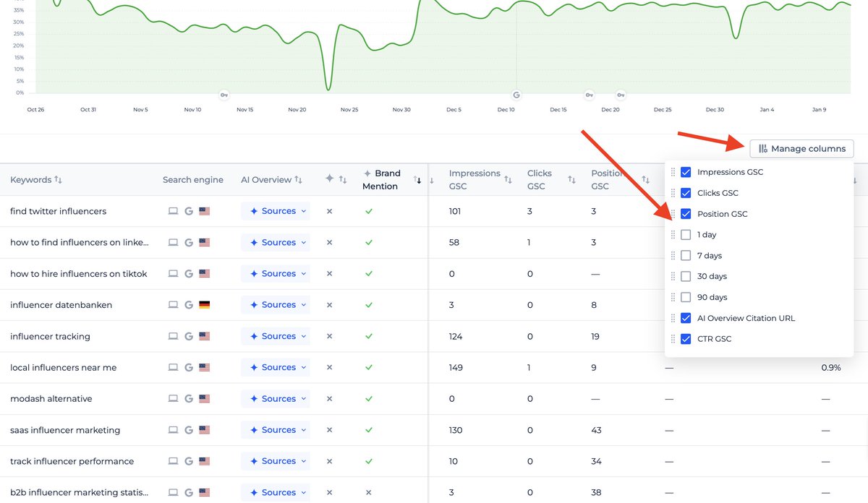Click Google icon in influencer tracking row
This screenshot has height=503, width=868.
tap(189, 336)
